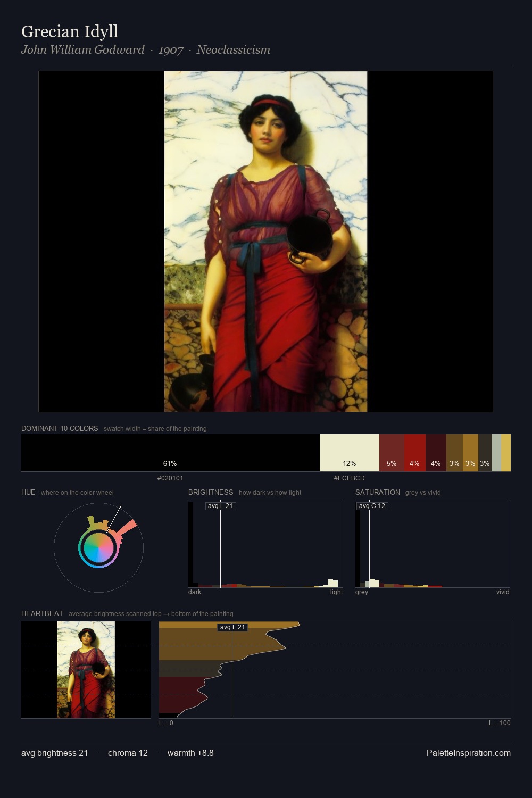Open the small painting thumbnail in Heartbeat

[86, 670]
